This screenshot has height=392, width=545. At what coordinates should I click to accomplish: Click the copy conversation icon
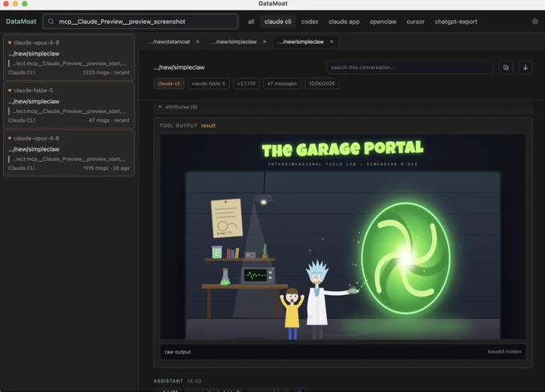(506, 67)
